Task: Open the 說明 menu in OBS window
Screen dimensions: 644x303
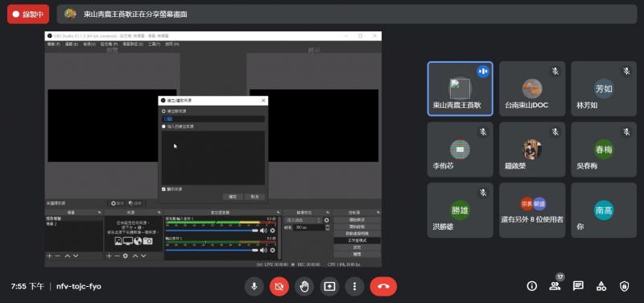Action: (x=172, y=44)
